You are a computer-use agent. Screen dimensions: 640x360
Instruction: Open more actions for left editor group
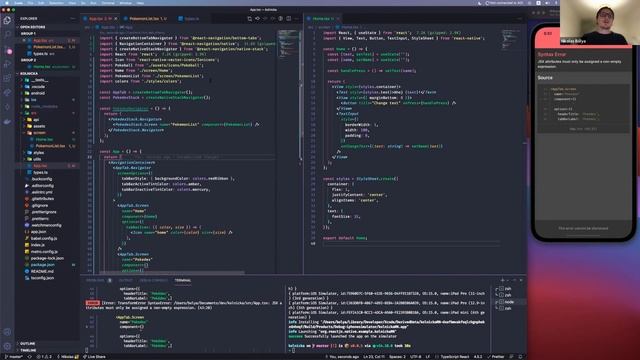click(x=296, y=18)
